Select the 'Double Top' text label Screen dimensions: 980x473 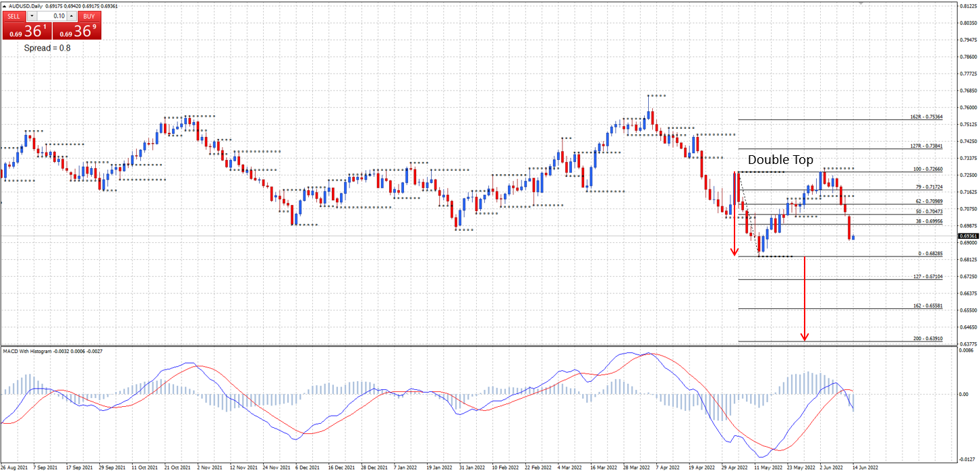pyautogui.click(x=780, y=160)
